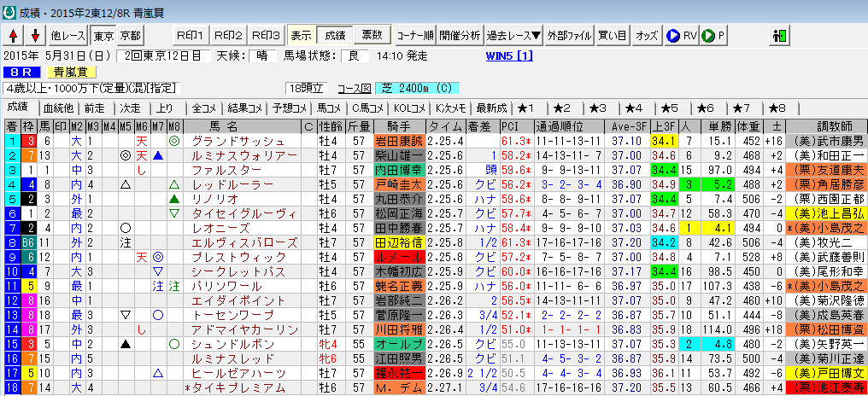This screenshot has width=868, height=396.
Task: Click the red up arrow previous race button
Action: point(14,36)
